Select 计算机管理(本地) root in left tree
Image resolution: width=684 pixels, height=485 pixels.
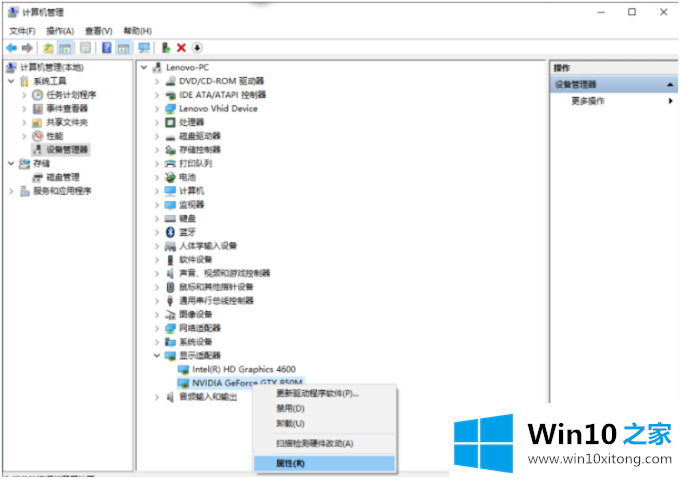[x=52, y=68]
